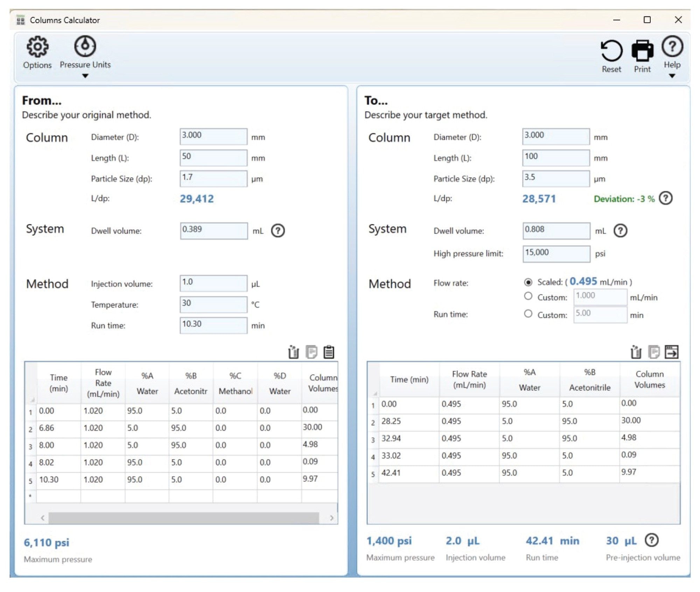Viewport: 700px width, 592px height.
Task: Click the To Particle Size field
Action: pyautogui.click(x=556, y=179)
